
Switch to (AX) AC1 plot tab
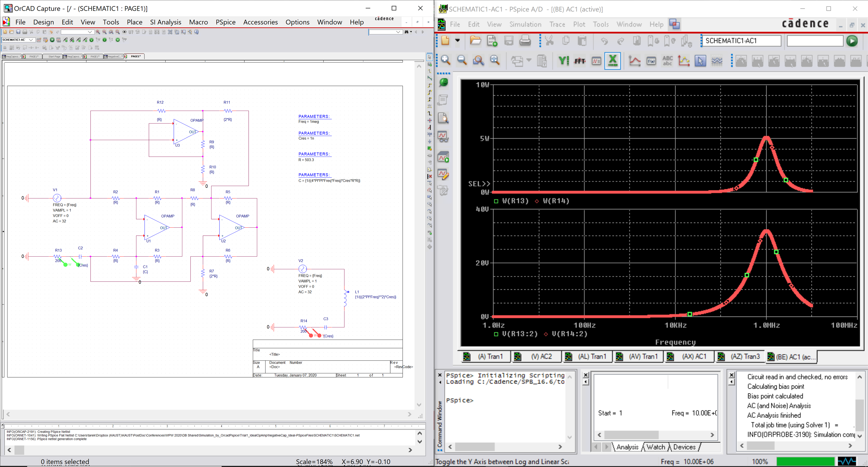point(689,356)
